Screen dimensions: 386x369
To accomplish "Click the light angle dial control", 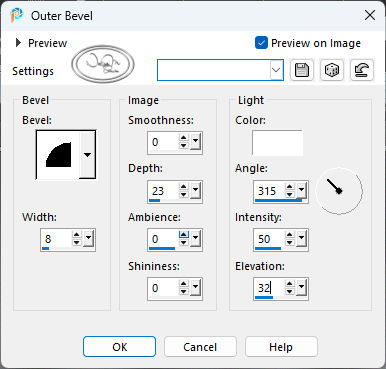I will (339, 191).
